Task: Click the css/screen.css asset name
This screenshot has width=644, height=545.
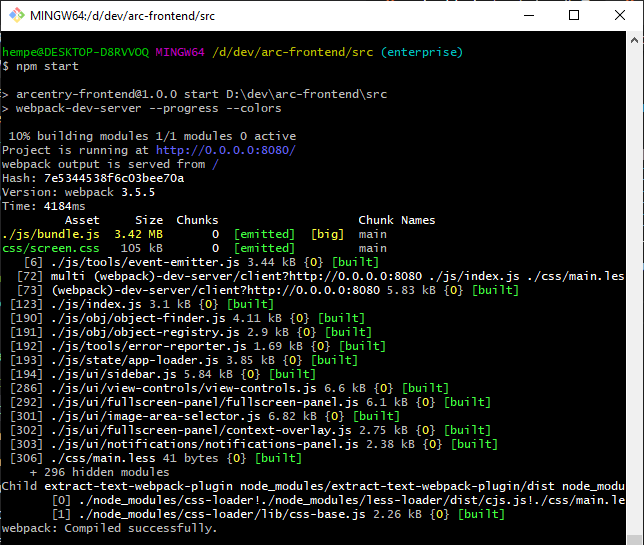Action: coord(51,248)
